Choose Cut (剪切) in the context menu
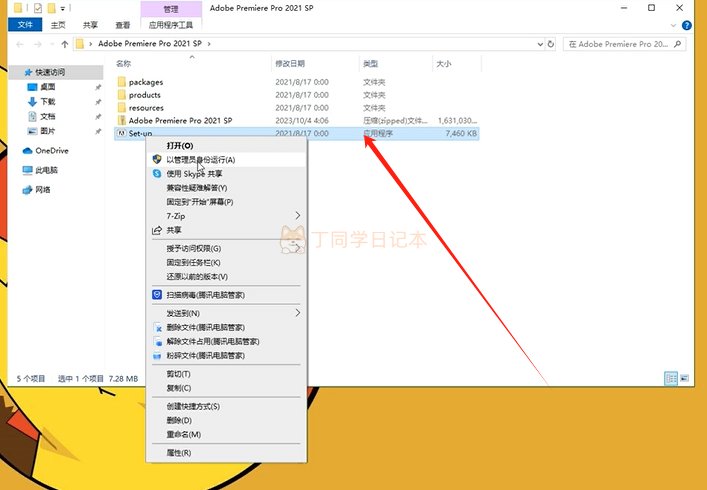Viewport: 707px width, 490px height. [226, 374]
